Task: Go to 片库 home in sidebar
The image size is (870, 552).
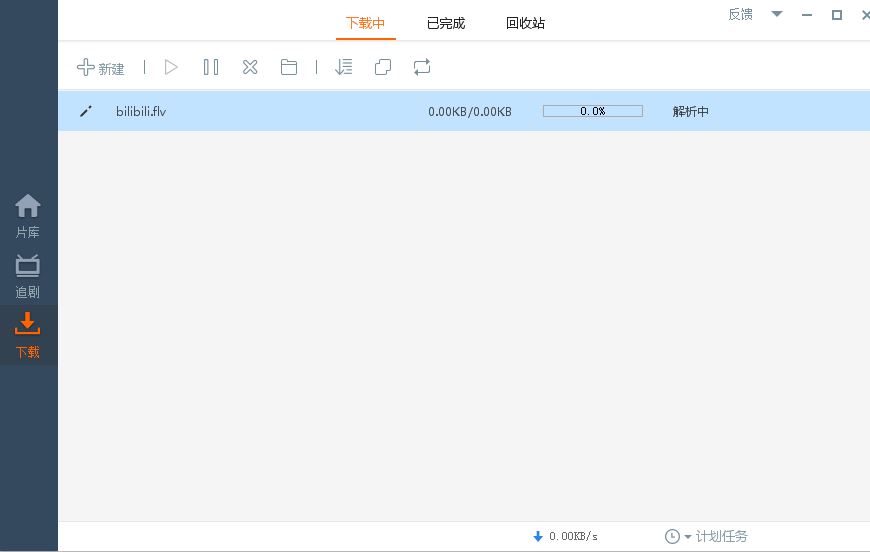Action: 28,216
